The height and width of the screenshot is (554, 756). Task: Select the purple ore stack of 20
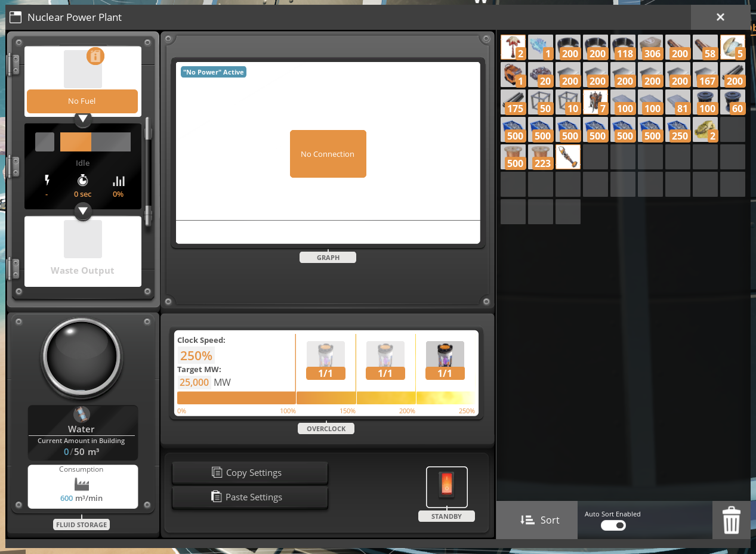[x=541, y=75]
